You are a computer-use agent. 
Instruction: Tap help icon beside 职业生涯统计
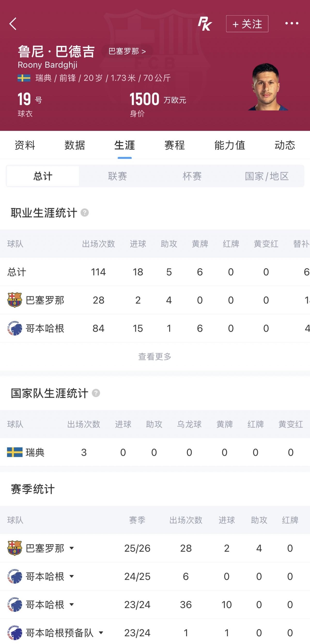(85, 213)
